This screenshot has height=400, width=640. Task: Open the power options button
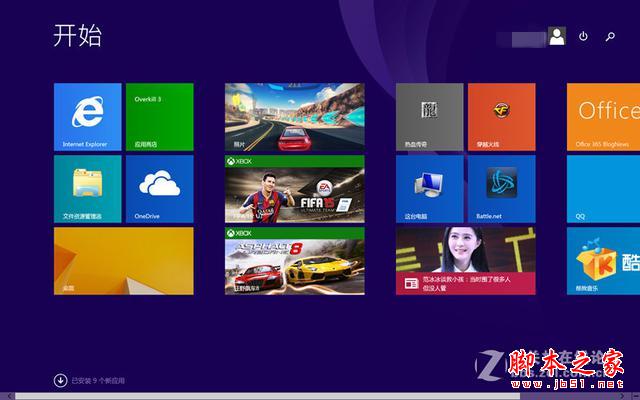click(583, 36)
